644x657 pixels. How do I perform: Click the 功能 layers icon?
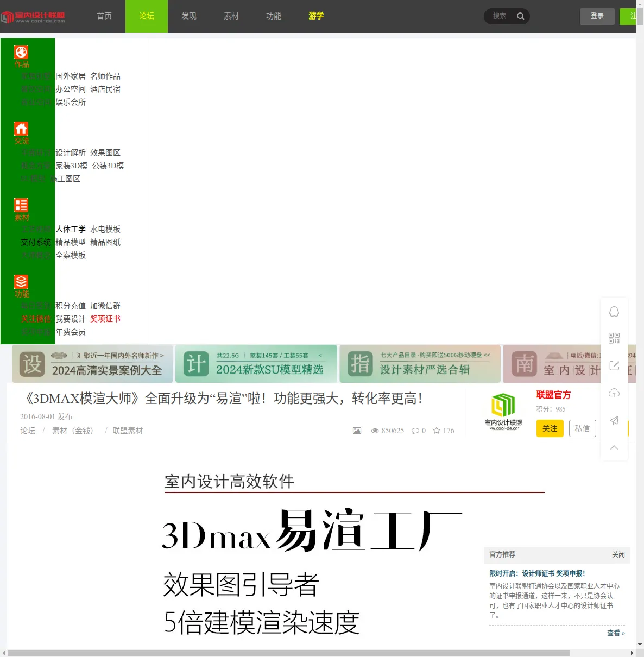pyautogui.click(x=21, y=282)
